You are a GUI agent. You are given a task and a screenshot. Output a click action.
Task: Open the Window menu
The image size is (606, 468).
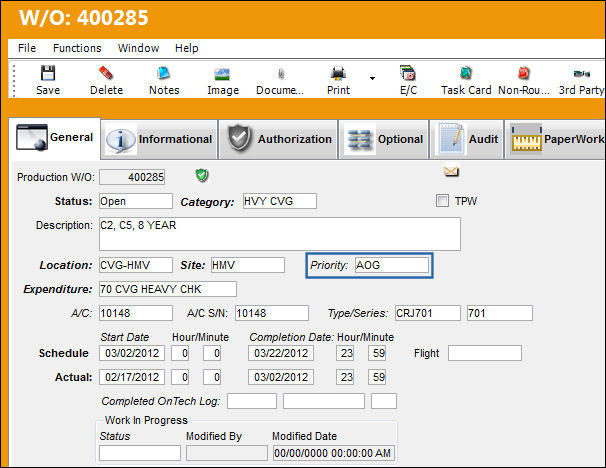click(138, 48)
